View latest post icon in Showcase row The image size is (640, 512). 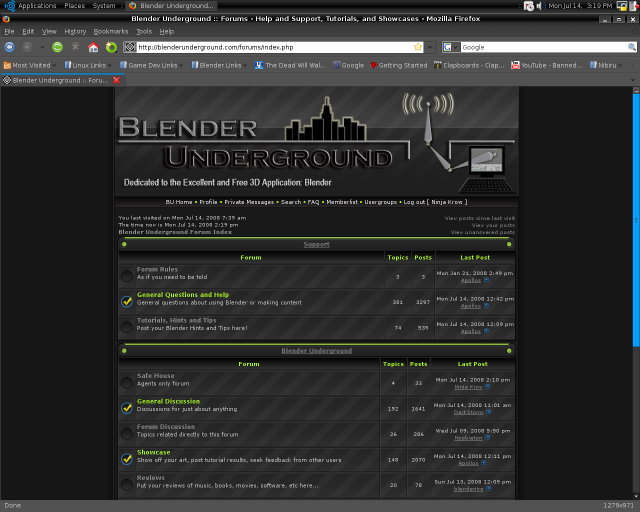pyautogui.click(x=484, y=463)
